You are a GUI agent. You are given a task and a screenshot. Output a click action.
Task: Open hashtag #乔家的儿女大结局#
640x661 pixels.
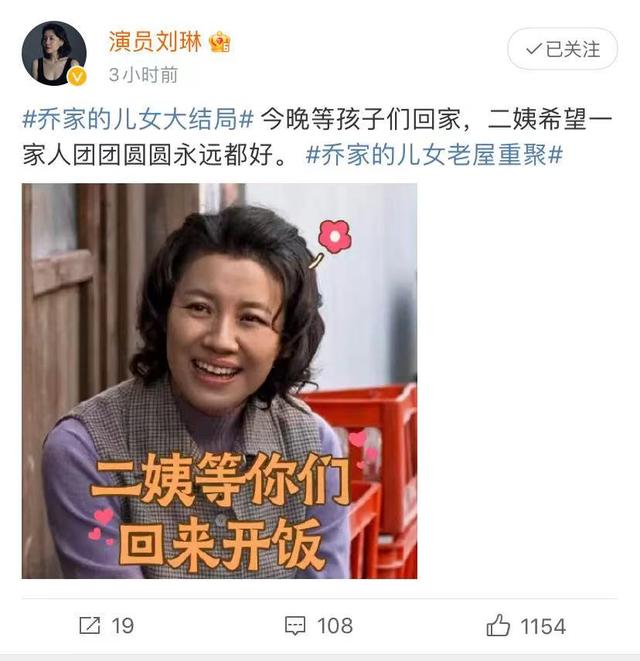point(138,120)
